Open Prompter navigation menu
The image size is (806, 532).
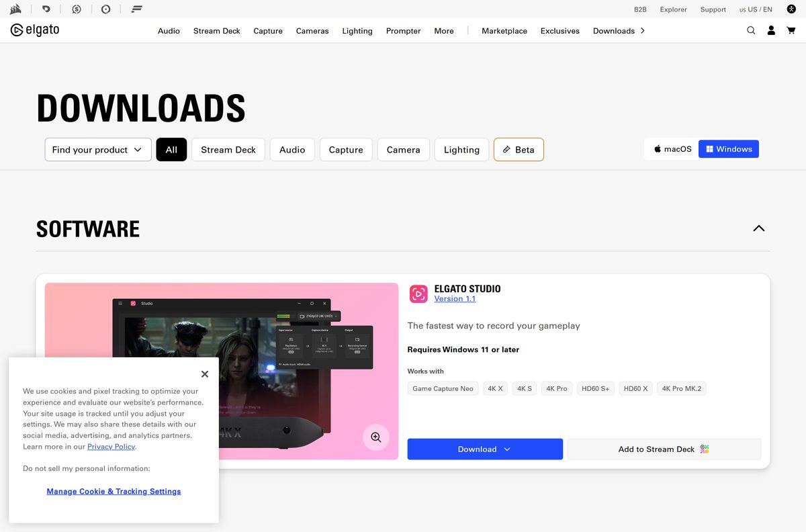pos(403,31)
